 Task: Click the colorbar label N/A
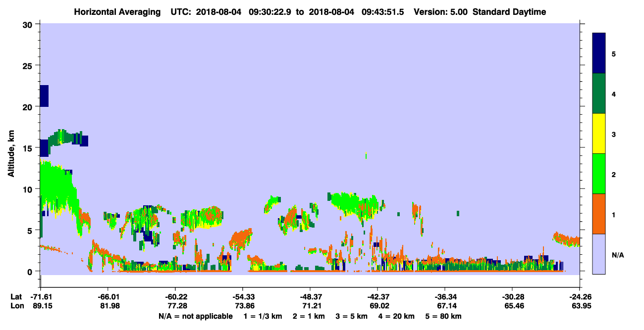point(617,255)
